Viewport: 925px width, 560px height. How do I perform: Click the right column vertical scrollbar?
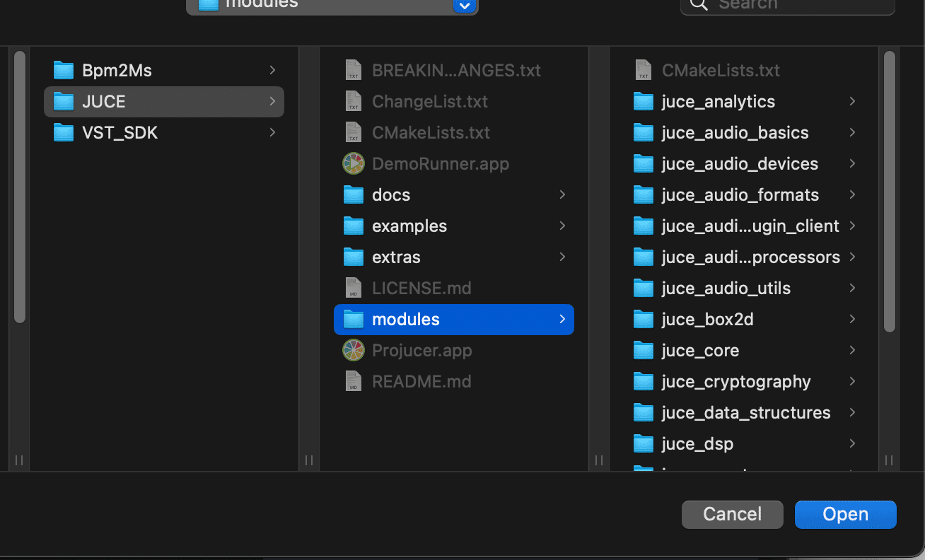point(890,191)
